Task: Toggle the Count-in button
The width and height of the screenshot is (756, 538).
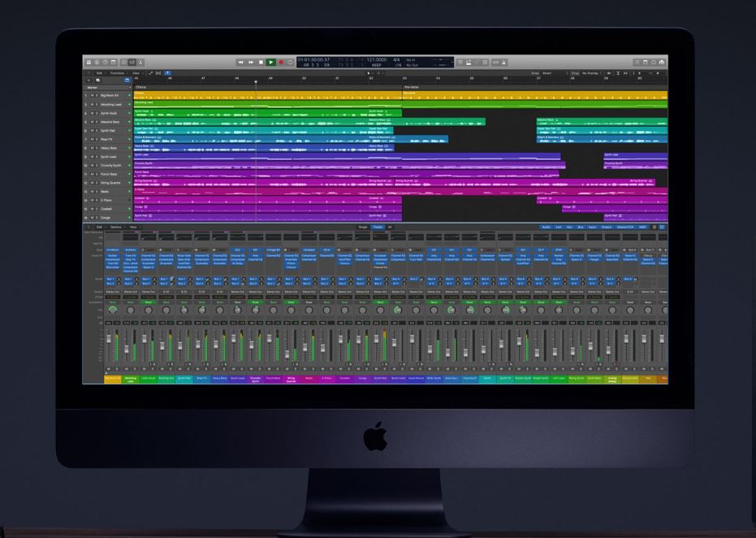Action: click(495, 63)
